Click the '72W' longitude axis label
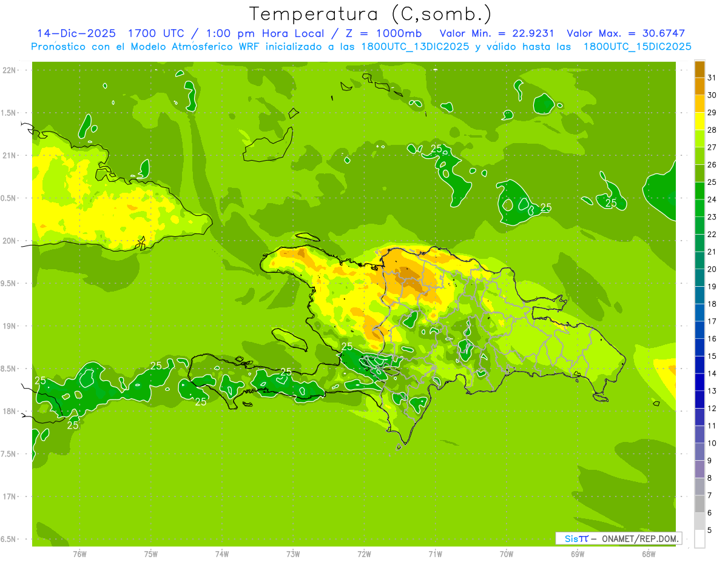728x562 pixels. (364, 554)
